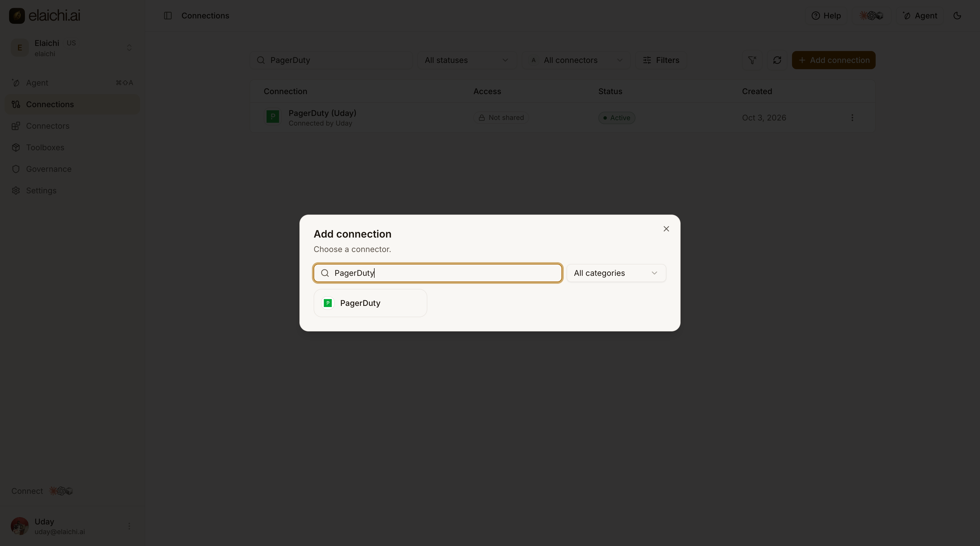Click the uday@elaichi.ai email text

60,532
